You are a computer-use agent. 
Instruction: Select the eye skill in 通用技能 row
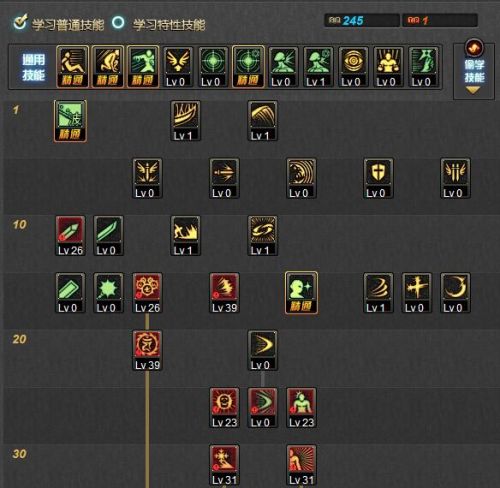click(353, 67)
